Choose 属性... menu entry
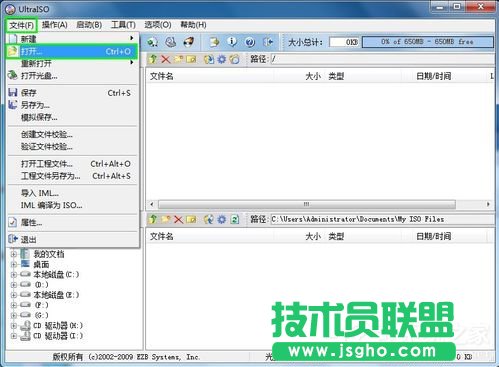Screen dimensions: 499x367 72,223
